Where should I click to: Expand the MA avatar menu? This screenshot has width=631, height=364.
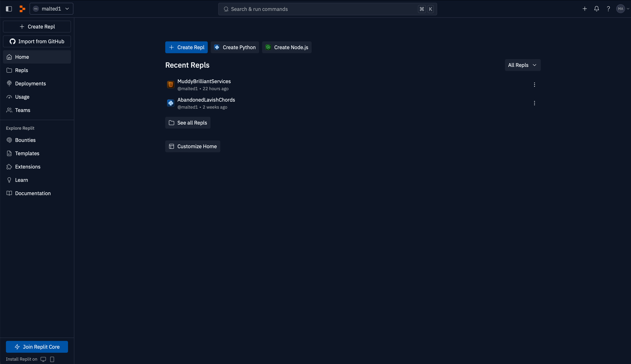(622, 9)
